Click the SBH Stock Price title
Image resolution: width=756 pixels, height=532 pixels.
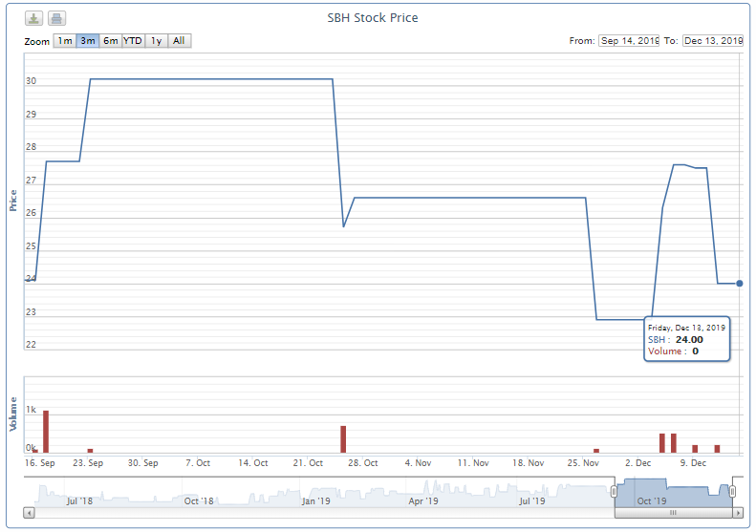(373, 18)
